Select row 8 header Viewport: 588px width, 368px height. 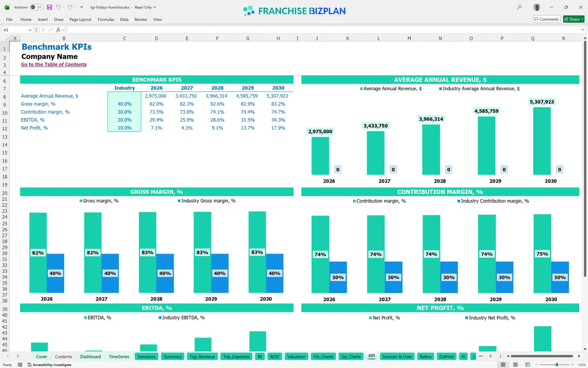point(4,96)
